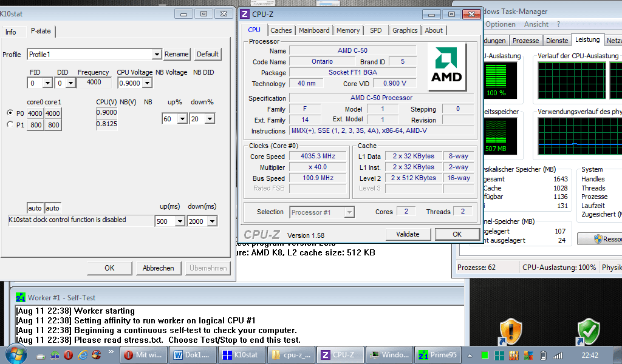The height and width of the screenshot is (364, 622).
Task: Open the cpu-z folder taskbar button
Action: tap(291, 355)
